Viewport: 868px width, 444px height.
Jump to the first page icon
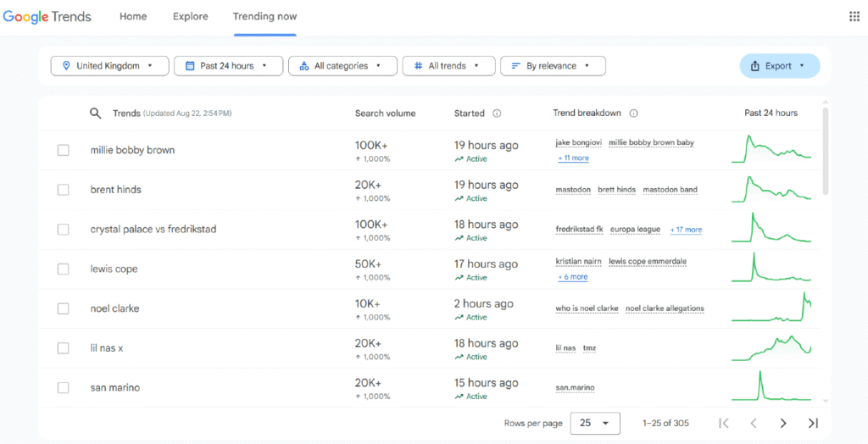[723, 423]
